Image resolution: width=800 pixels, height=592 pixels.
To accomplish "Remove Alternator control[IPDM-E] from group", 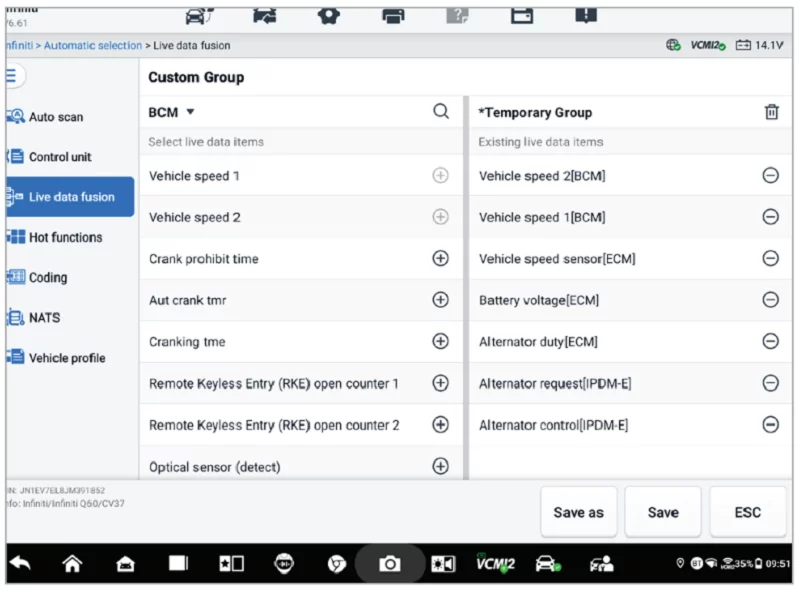I will pos(770,425).
